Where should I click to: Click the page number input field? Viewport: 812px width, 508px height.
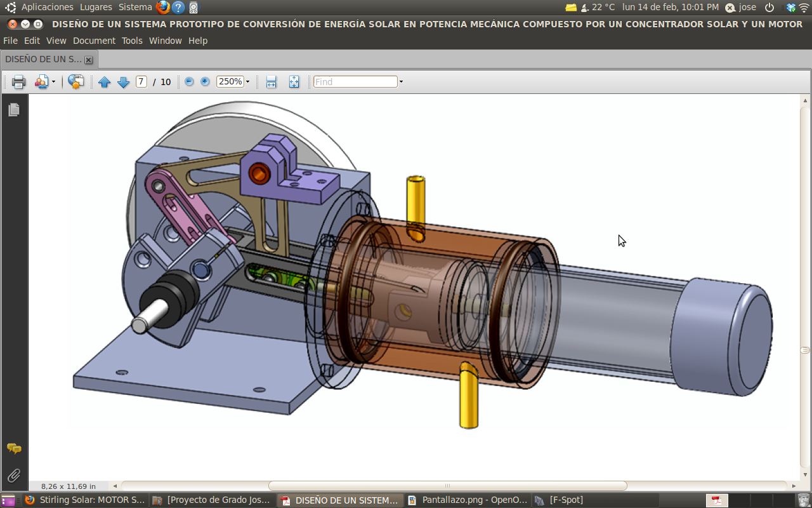[x=141, y=81]
